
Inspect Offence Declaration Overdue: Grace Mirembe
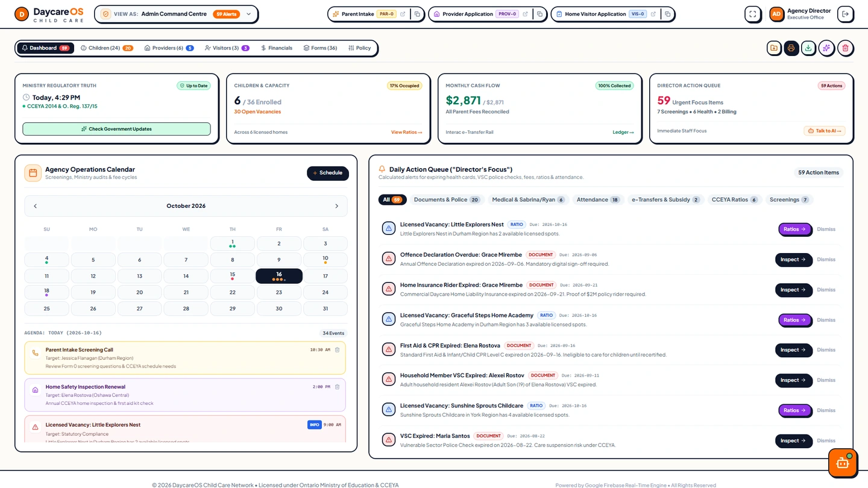[793, 260]
